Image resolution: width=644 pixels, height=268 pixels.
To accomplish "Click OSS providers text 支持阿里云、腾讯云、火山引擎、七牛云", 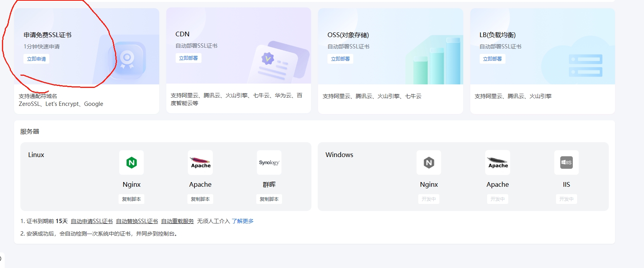I will [x=372, y=96].
